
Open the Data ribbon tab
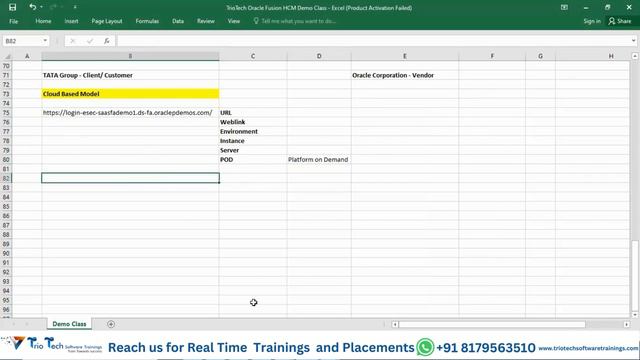[x=178, y=21]
